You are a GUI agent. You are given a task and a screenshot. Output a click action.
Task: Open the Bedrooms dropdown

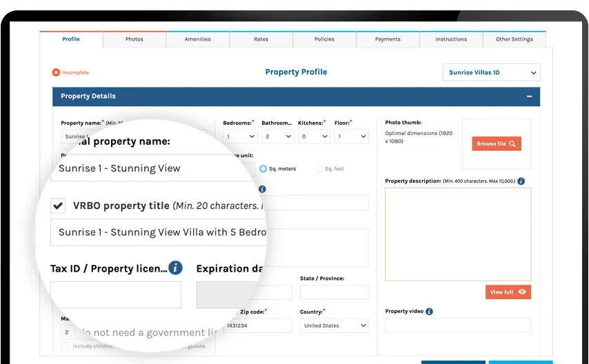(240, 136)
